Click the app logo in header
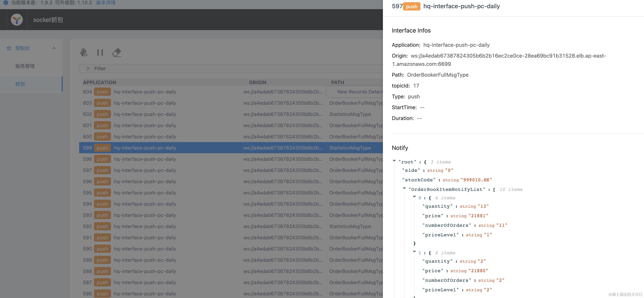Image resolution: width=644 pixels, height=298 pixels. coord(17,20)
